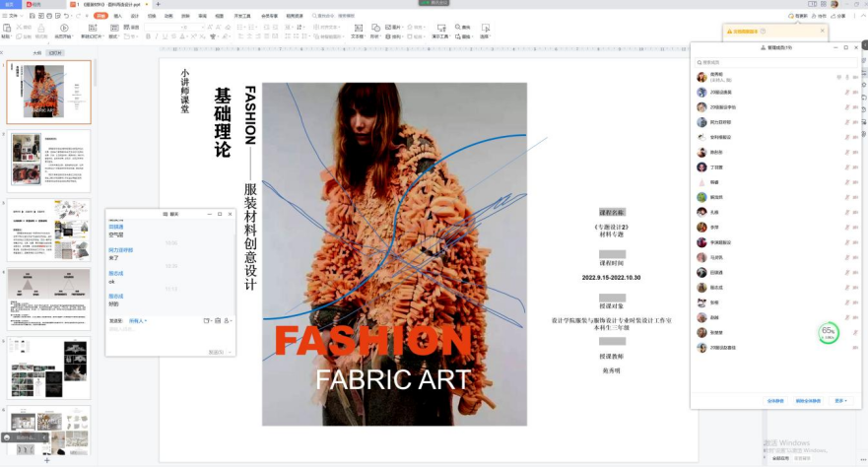Viewport: 868px width, 468px height.
Task: Open the font size dropdown
Action: (x=193, y=27)
